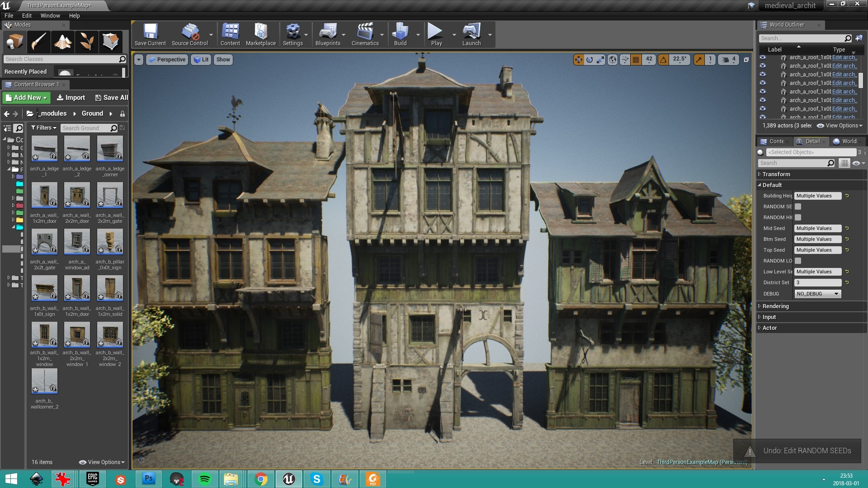Maximize or restore the viewport
Viewport: 868px width, 488px height.
click(x=746, y=60)
